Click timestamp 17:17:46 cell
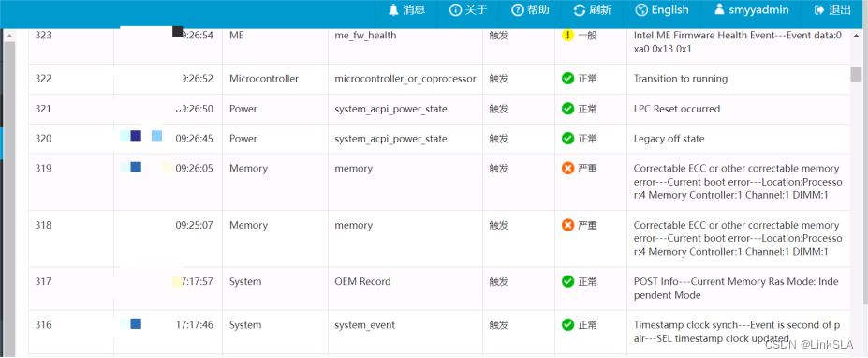Image resolution: width=868 pixels, height=358 pixels. (x=195, y=325)
